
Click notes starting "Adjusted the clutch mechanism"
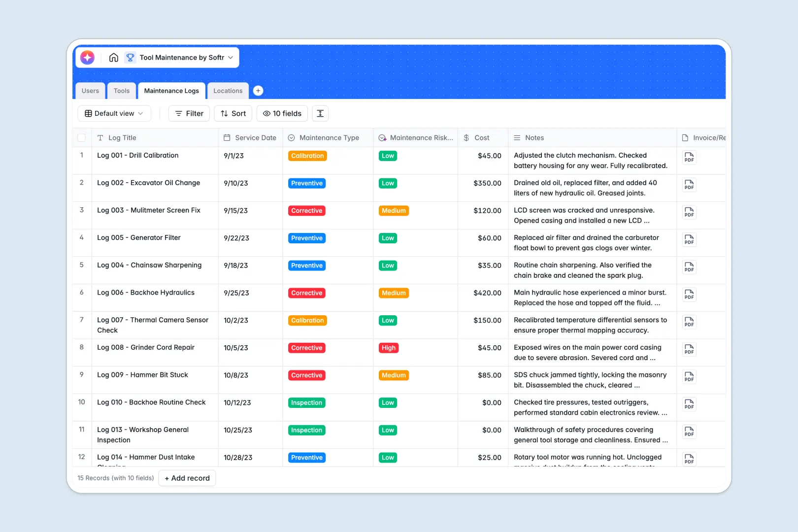(592, 161)
